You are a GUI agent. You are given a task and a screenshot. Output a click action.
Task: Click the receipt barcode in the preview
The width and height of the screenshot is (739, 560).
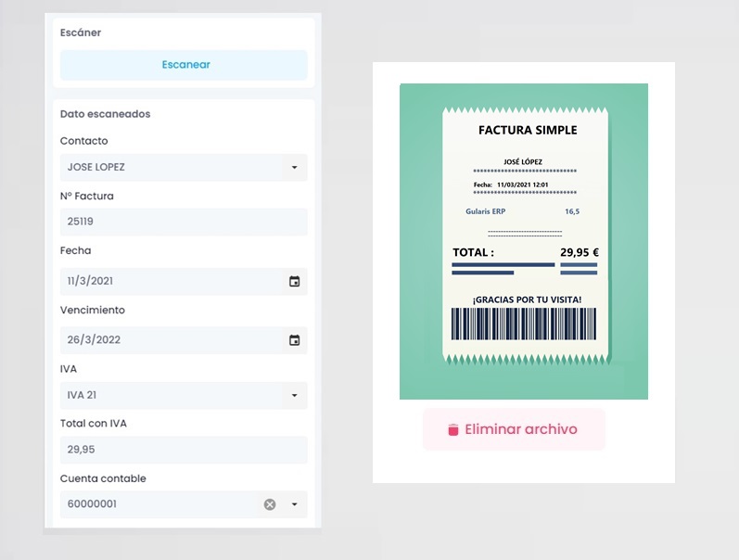click(x=524, y=324)
